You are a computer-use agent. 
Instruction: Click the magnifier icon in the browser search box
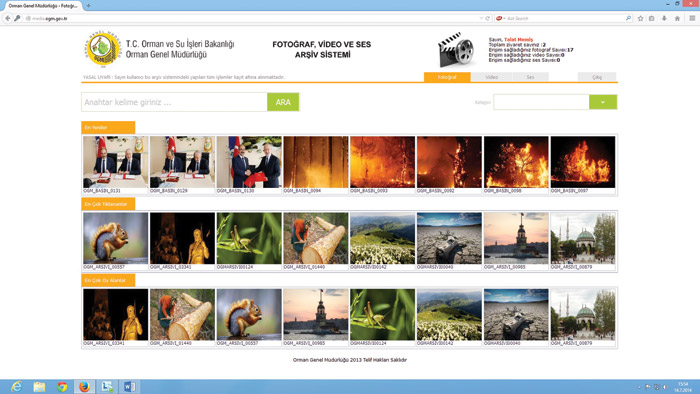coord(628,18)
